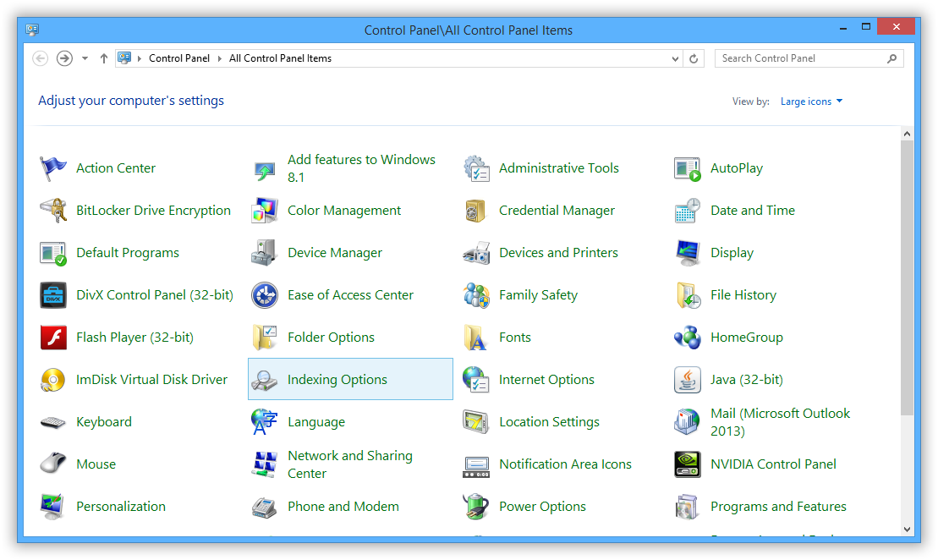Viewport: 938px width, 560px height.
Task: Click the Action Center link text
Action: click(x=116, y=168)
